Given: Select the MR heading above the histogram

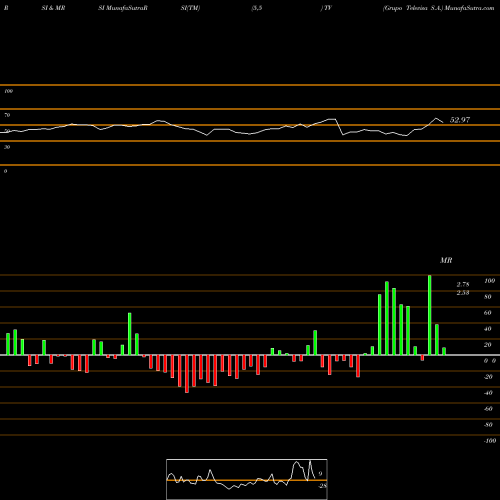Looking at the screenshot, I should (446, 260).
